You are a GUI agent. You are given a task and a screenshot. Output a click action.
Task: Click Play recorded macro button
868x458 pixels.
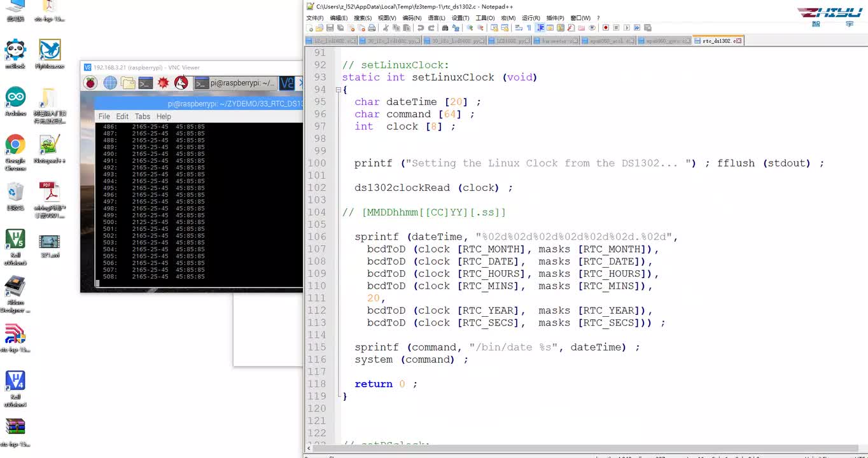point(626,28)
